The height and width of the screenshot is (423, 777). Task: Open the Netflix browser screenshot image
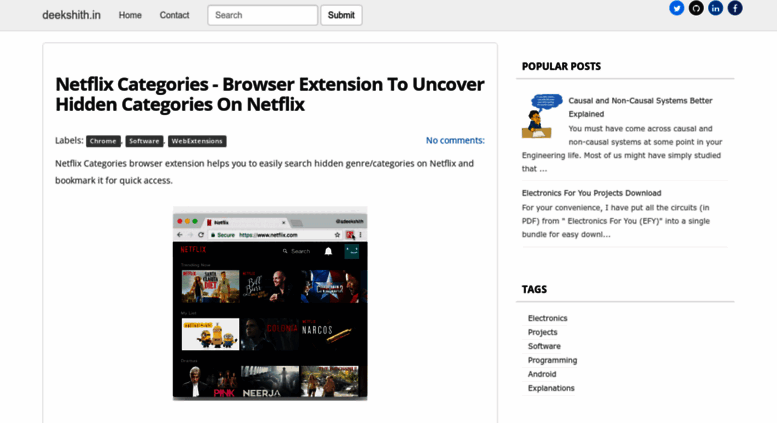(270, 303)
